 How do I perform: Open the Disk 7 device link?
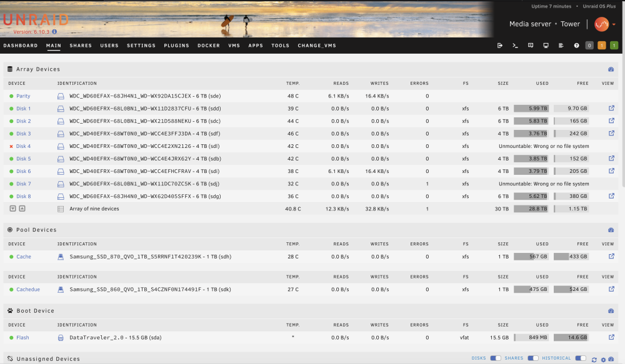[24, 184]
